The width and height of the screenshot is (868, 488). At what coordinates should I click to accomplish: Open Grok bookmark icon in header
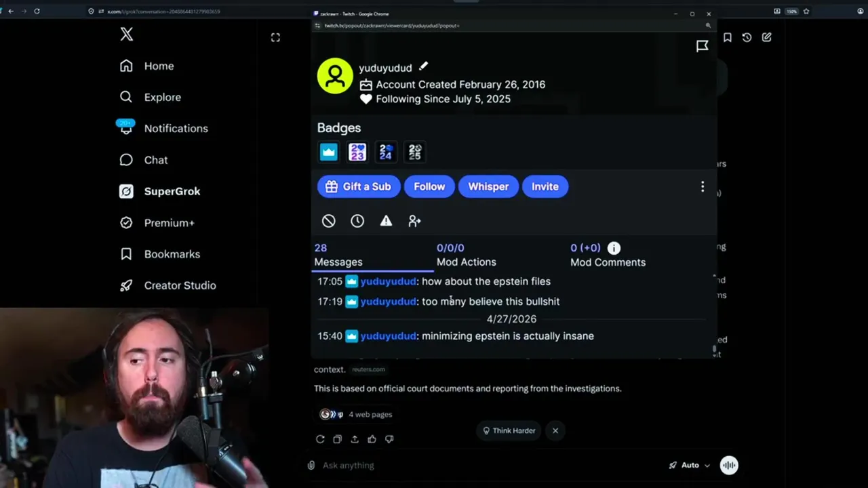pyautogui.click(x=727, y=38)
